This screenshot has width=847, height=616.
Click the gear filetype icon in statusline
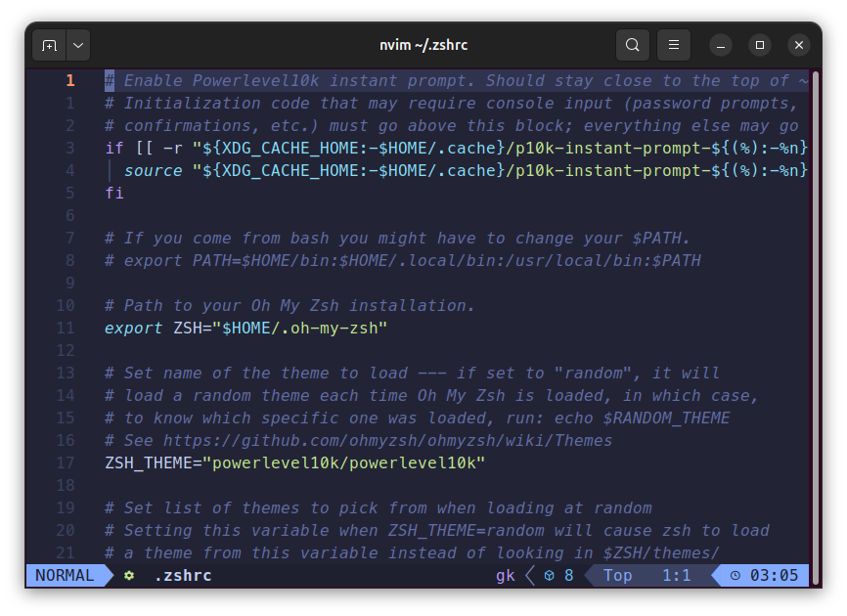point(129,576)
